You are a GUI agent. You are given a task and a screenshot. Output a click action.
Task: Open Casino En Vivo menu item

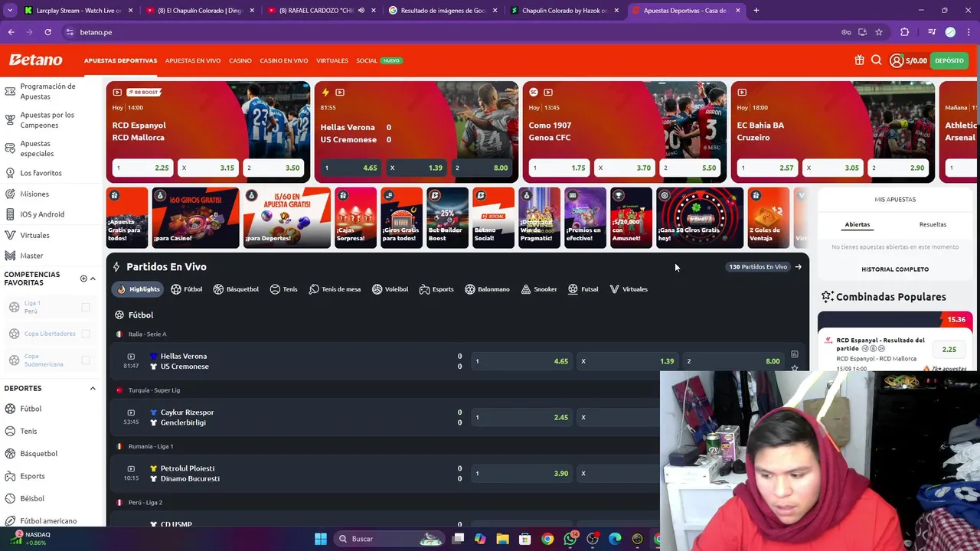(284, 60)
